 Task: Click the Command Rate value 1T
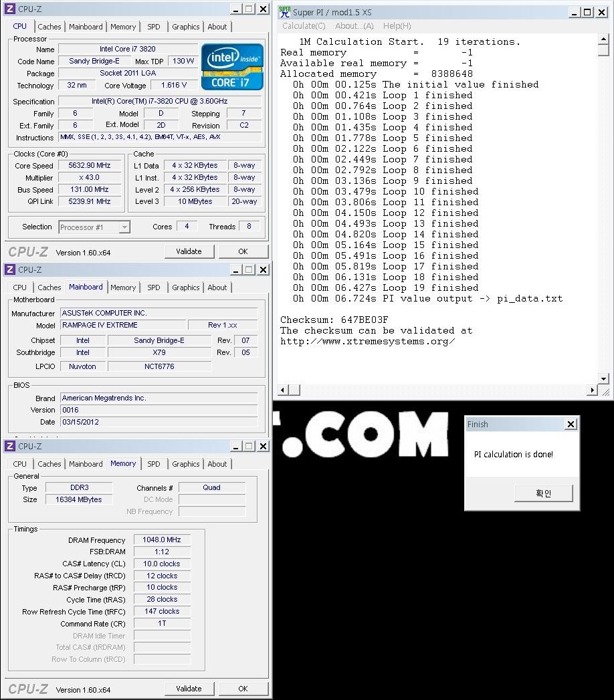[162, 624]
